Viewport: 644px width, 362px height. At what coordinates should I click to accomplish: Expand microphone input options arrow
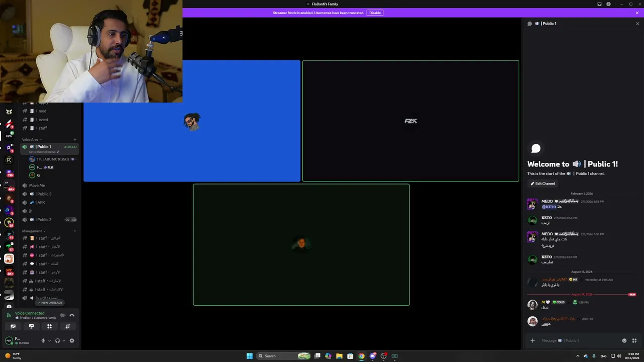[x=49, y=341]
